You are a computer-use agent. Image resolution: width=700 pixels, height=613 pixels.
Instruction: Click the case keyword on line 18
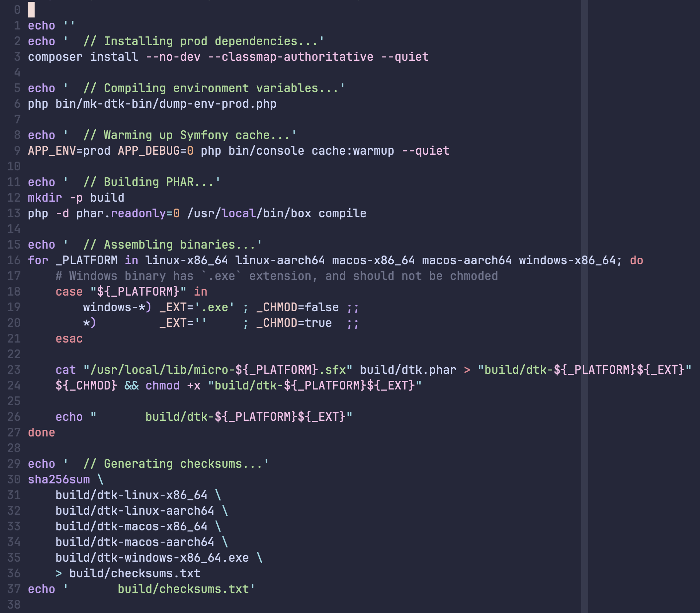[69, 292]
